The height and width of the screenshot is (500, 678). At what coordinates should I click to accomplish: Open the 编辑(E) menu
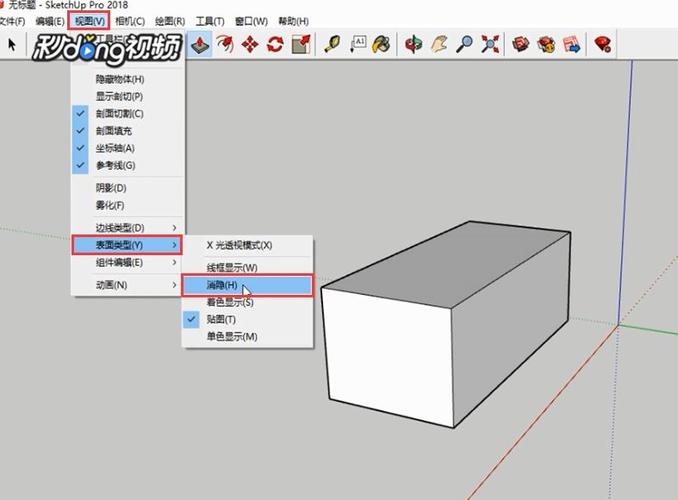pos(50,21)
